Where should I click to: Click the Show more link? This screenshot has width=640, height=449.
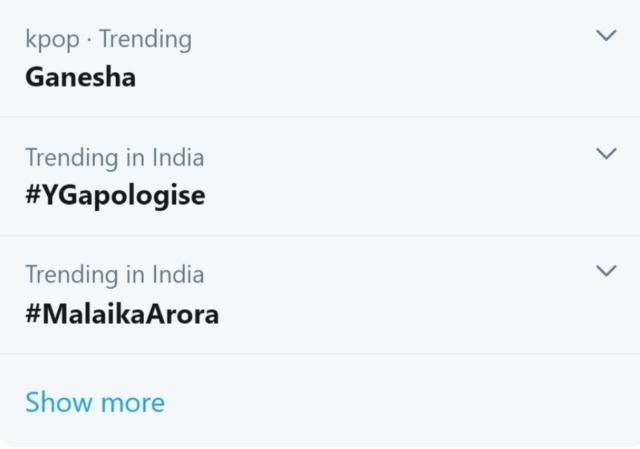point(95,402)
